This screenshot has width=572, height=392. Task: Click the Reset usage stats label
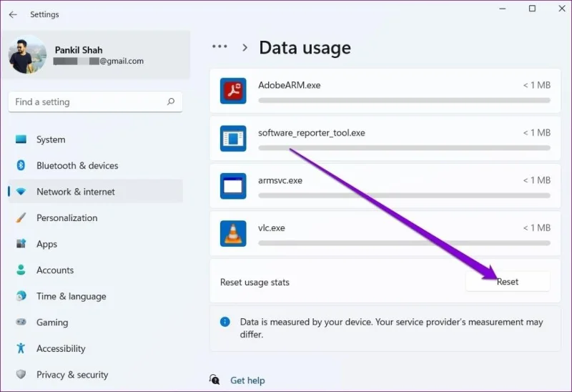[x=255, y=282]
